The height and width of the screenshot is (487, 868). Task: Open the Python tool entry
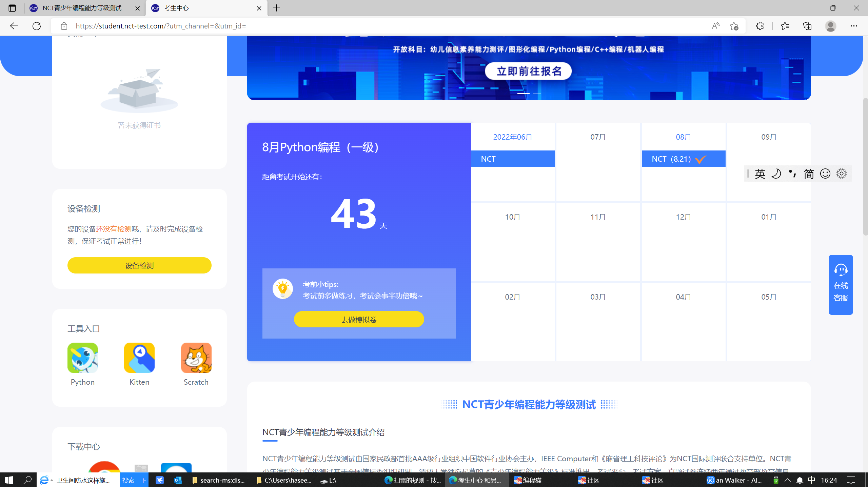tap(82, 358)
